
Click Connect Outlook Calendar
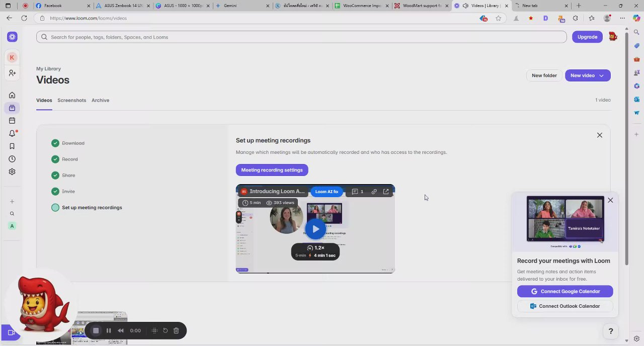[x=565, y=306]
